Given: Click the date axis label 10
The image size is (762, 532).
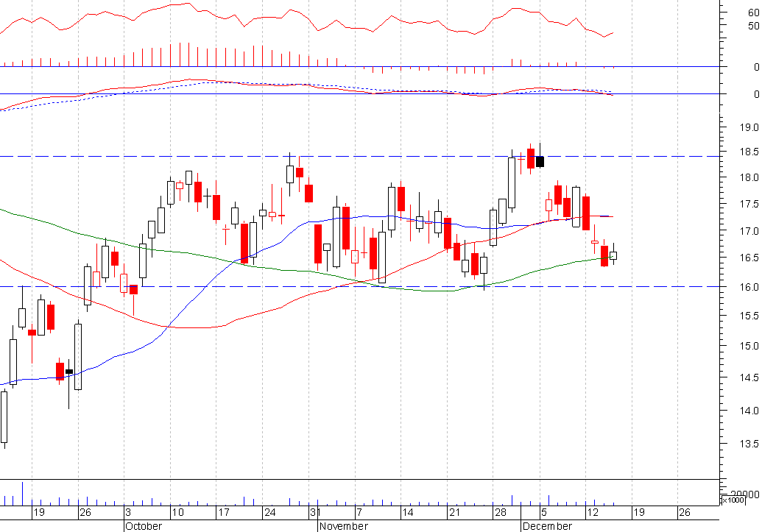Looking at the screenshot, I should [178, 513].
